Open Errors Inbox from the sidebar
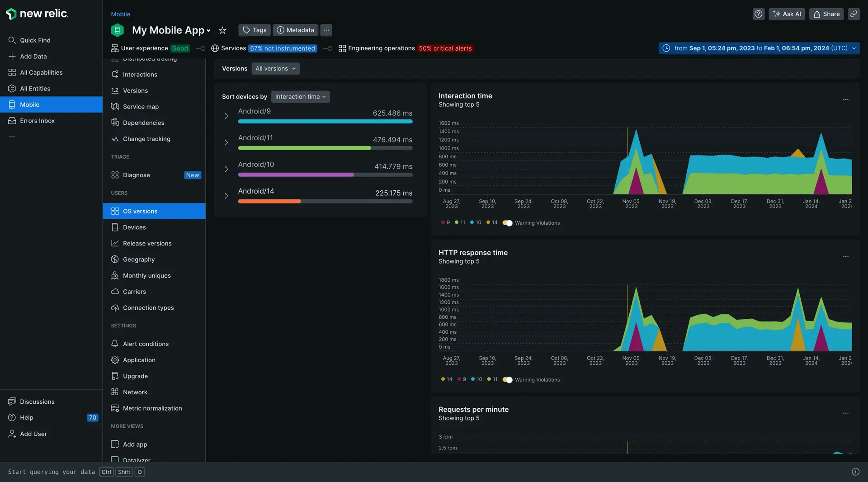 pos(37,121)
